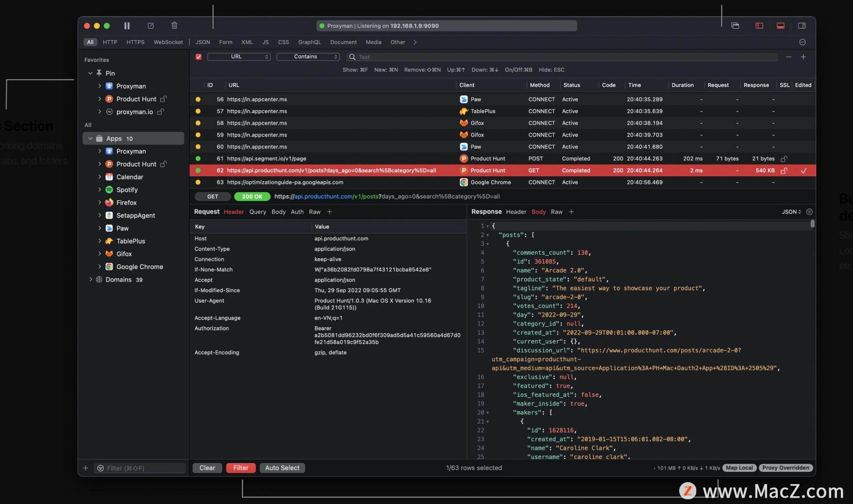The height and width of the screenshot is (504, 853).
Task: Click the 200 OK status badge
Action: [x=252, y=197]
